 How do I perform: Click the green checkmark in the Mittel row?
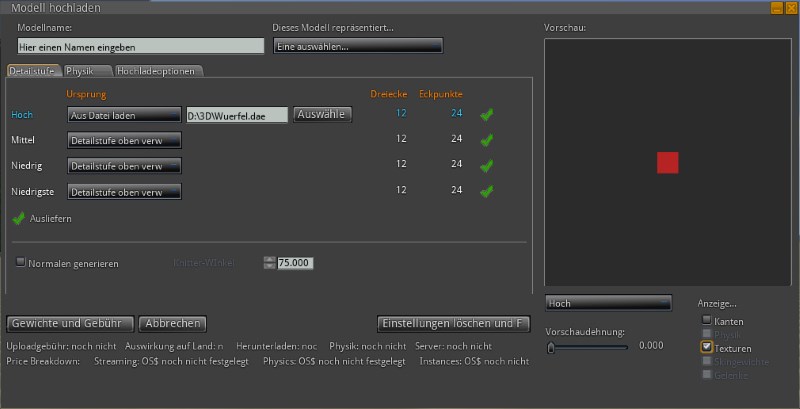[487, 140]
